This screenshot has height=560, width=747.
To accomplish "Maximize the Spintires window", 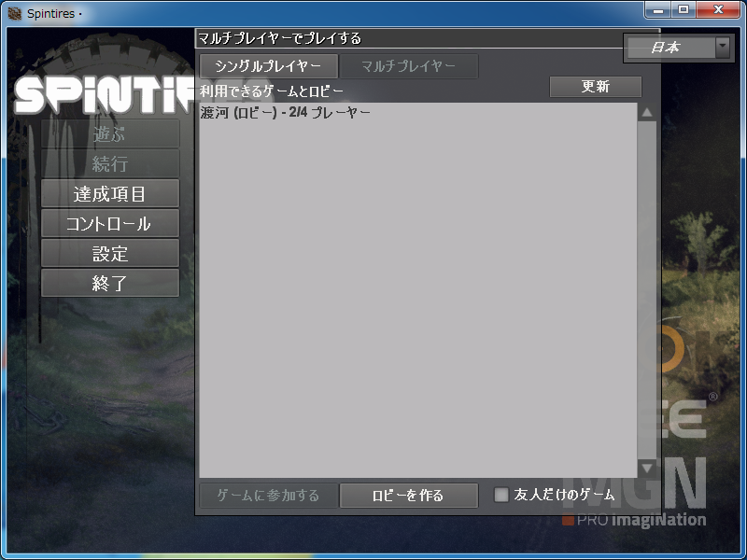I will (684, 10).
